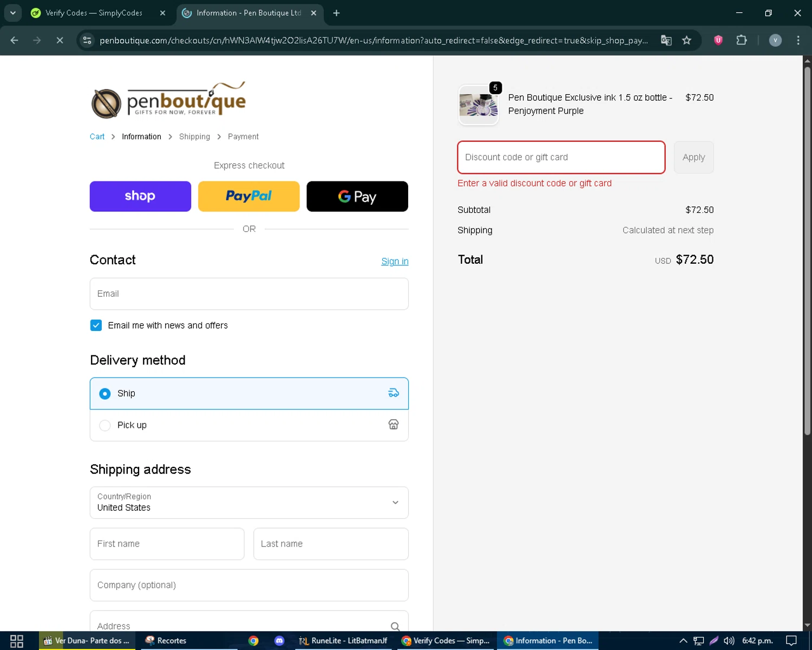Open a new browser tab
The width and height of the screenshot is (812, 650).
click(336, 13)
